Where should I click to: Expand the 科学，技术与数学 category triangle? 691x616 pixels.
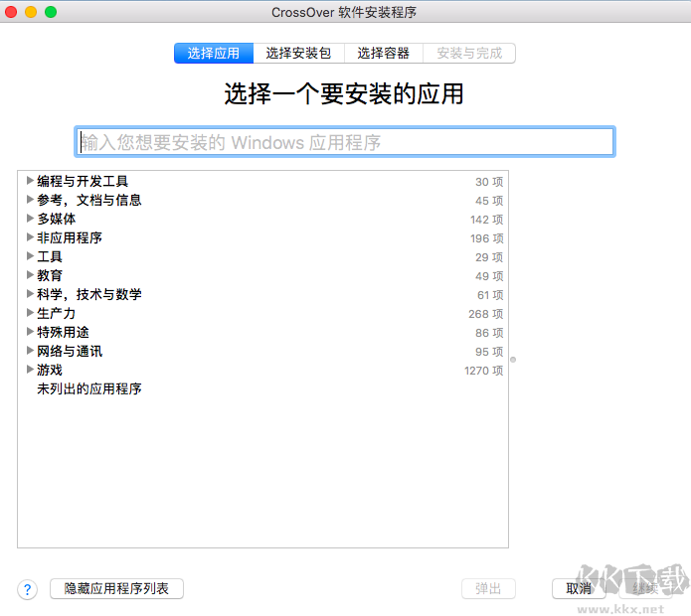click(x=30, y=294)
